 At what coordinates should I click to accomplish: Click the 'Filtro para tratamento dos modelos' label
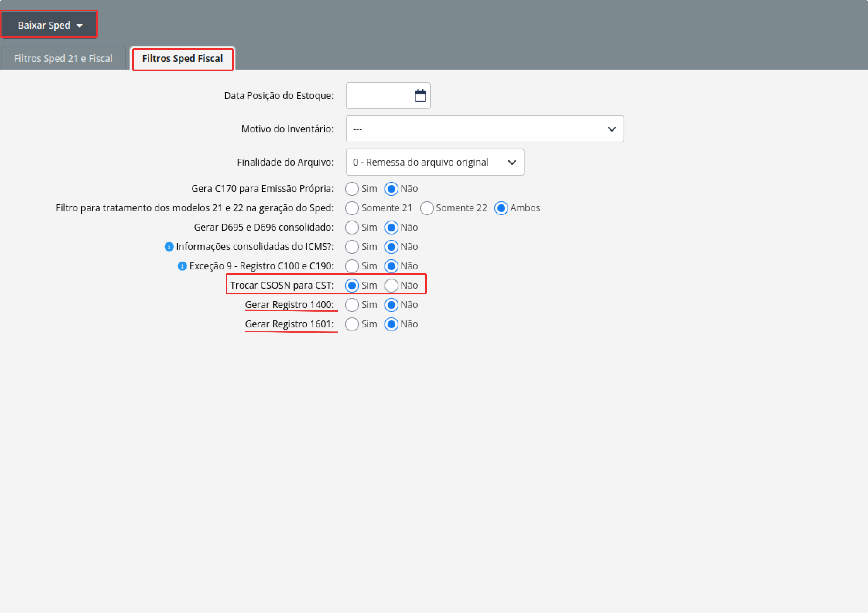pos(195,208)
